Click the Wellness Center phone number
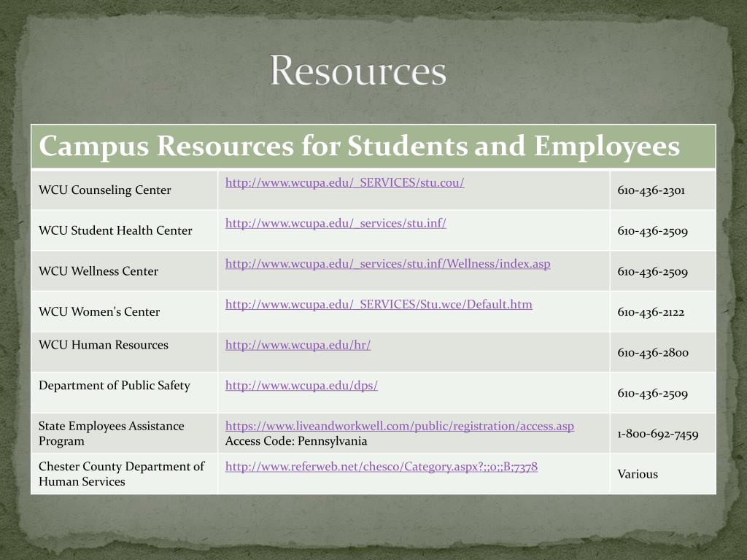Screen dimensions: 747x560 pyautogui.click(x=653, y=272)
